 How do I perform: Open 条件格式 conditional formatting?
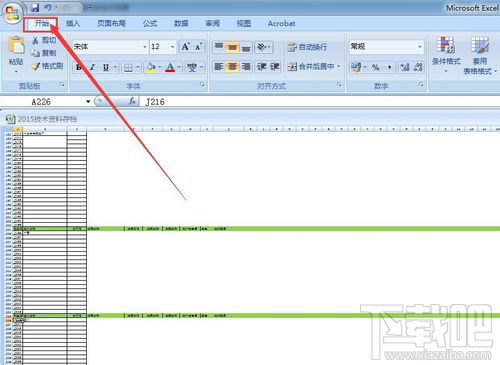click(x=446, y=55)
